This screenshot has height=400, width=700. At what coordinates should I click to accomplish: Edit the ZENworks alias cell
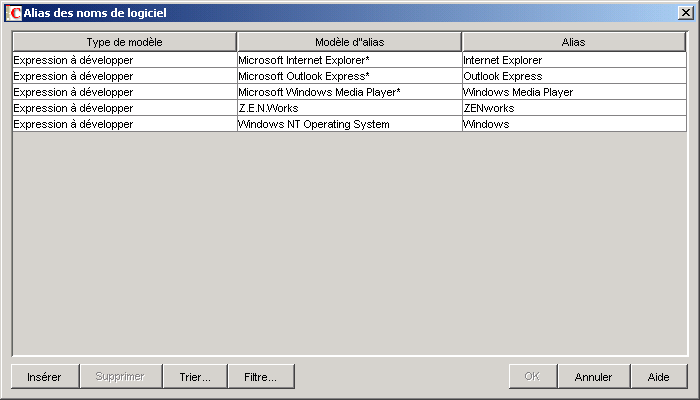pyautogui.click(x=573, y=108)
